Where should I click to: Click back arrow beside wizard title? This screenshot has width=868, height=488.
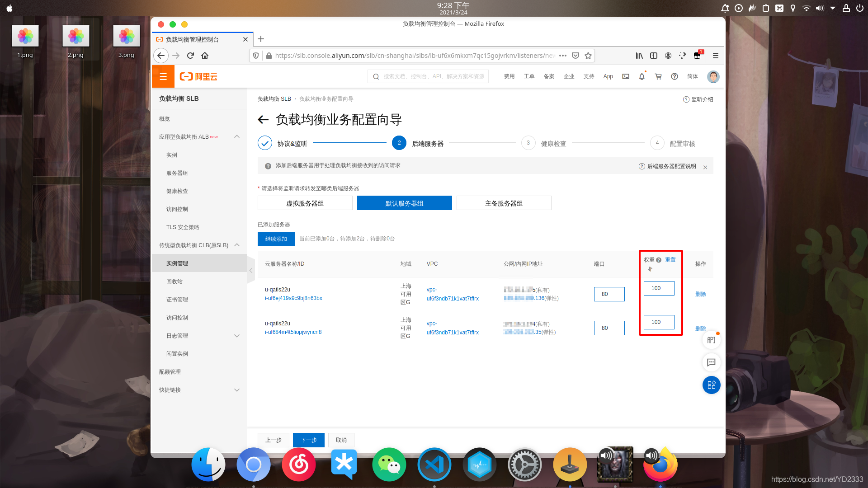[x=263, y=120]
